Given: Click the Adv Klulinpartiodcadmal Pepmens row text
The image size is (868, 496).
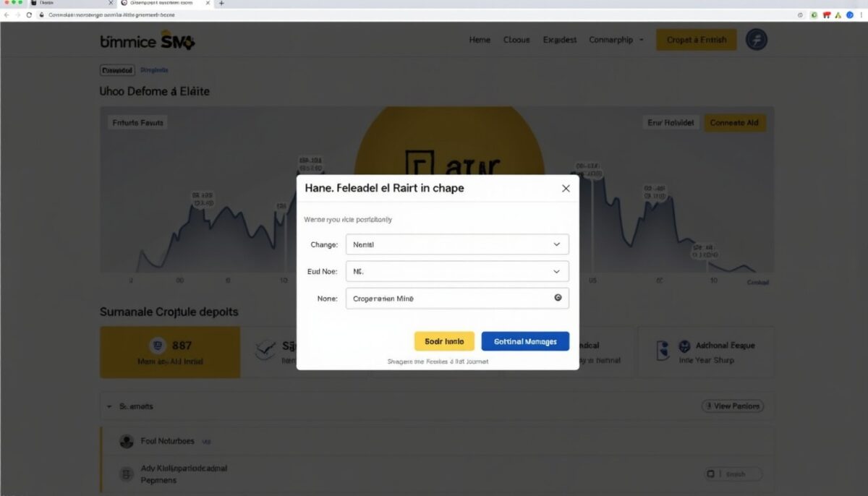Looking at the screenshot, I should 184,474.
